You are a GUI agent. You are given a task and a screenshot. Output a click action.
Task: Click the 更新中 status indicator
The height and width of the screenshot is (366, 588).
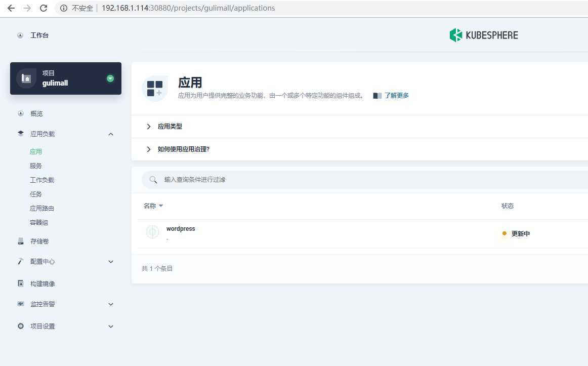click(x=516, y=233)
